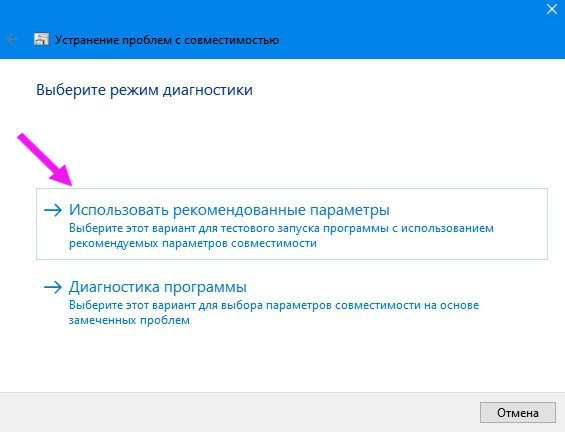The image size is (565, 432).
Task: Click blue arrow beside "Диагностика программы"
Action: coord(53,287)
